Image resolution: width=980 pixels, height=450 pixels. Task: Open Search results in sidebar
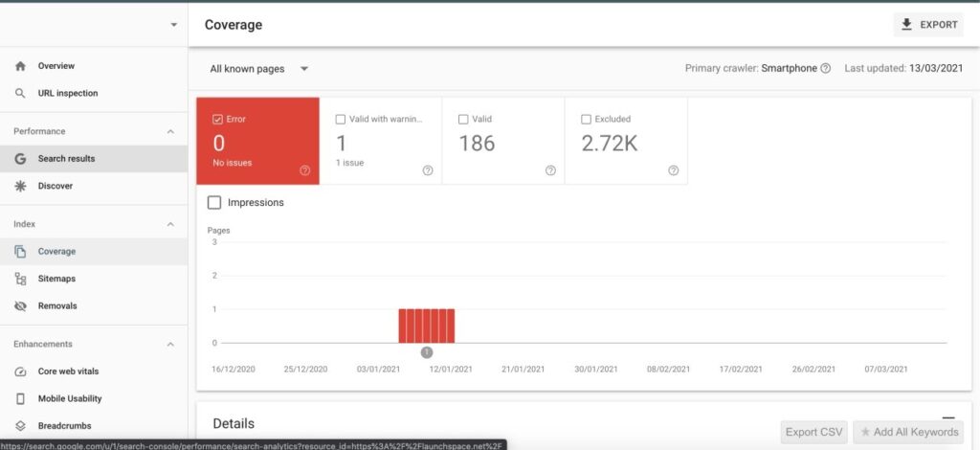coord(66,159)
